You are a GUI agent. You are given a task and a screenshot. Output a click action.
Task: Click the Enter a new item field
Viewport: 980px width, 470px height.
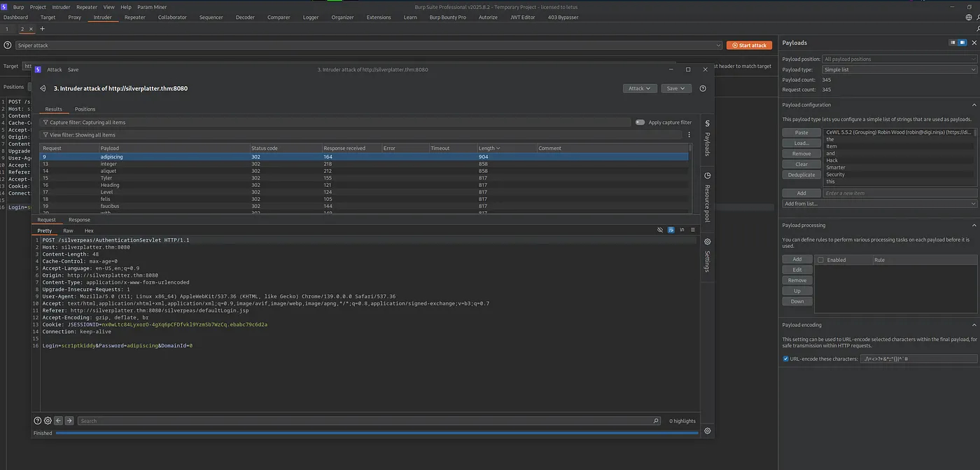coord(899,193)
